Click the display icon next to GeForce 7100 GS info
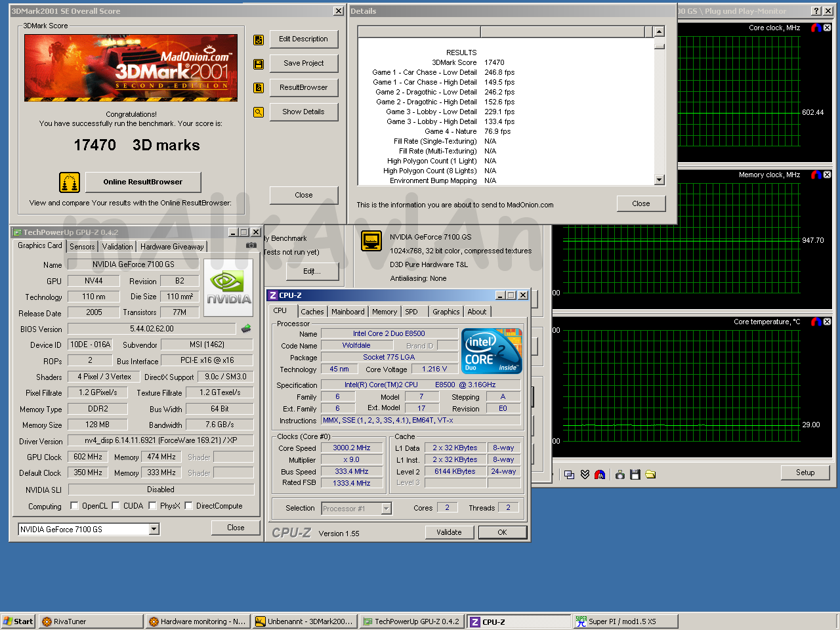 point(371,241)
